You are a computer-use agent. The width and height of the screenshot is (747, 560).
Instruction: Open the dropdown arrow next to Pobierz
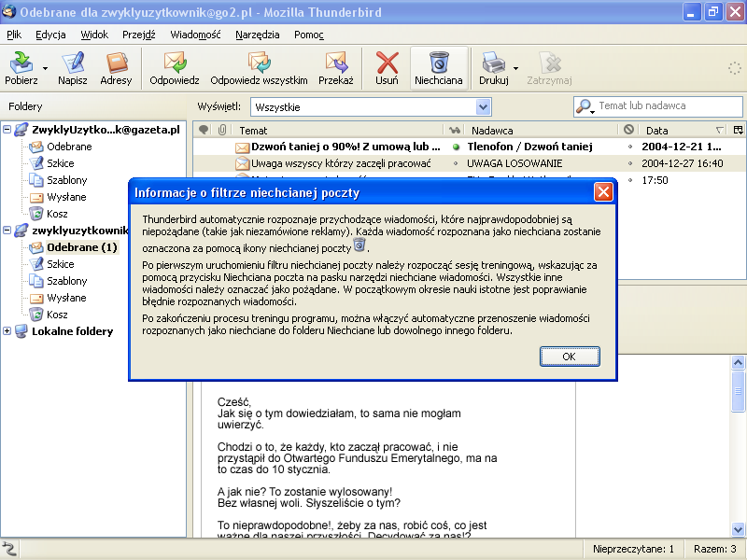[45, 68]
